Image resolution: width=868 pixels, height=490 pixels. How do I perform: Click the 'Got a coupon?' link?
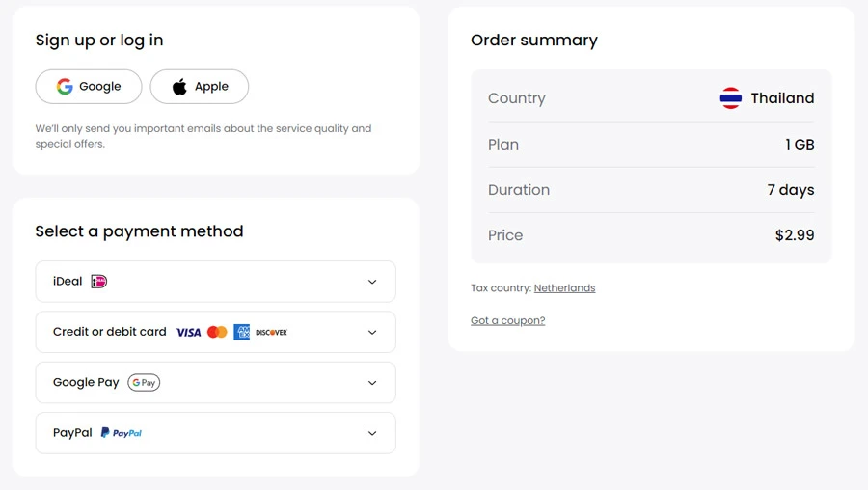click(507, 320)
